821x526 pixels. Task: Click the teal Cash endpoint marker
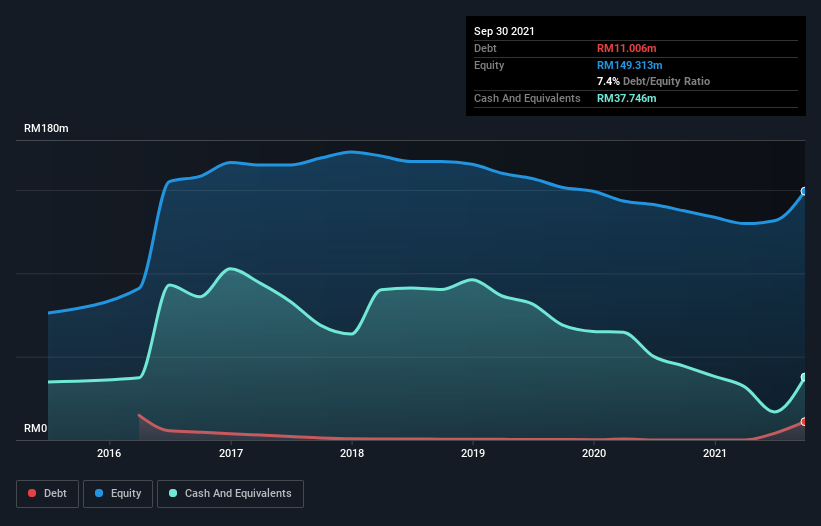[x=804, y=377]
